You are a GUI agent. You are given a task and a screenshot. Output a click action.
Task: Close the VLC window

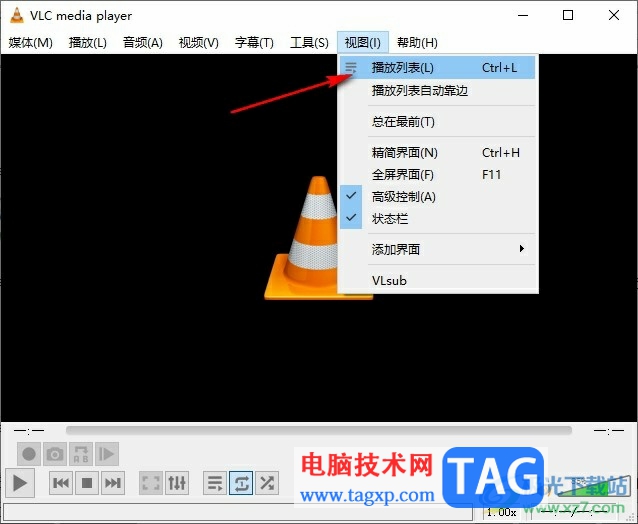[614, 15]
